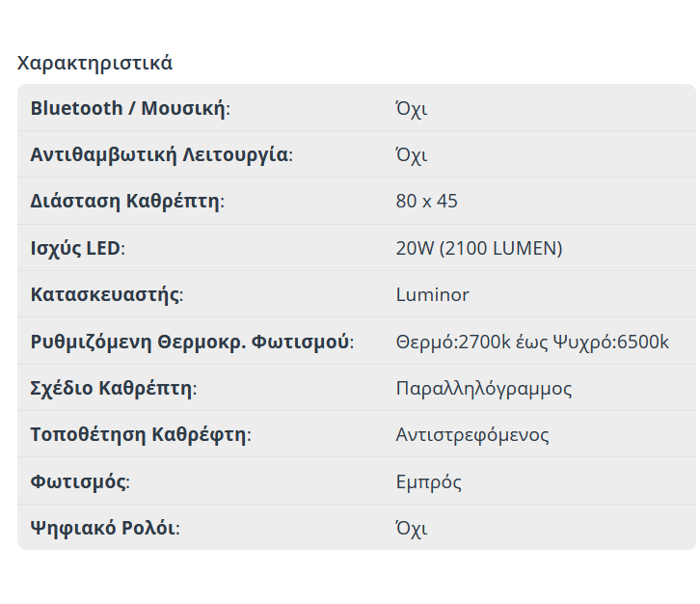The image size is (700, 604).
Task: Select the 20W (2100 LUMEN) value
Action: pyautogui.click(x=478, y=248)
